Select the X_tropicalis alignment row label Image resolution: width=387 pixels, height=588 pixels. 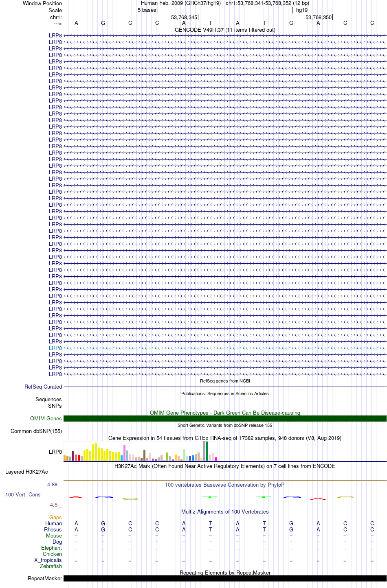click(48, 560)
